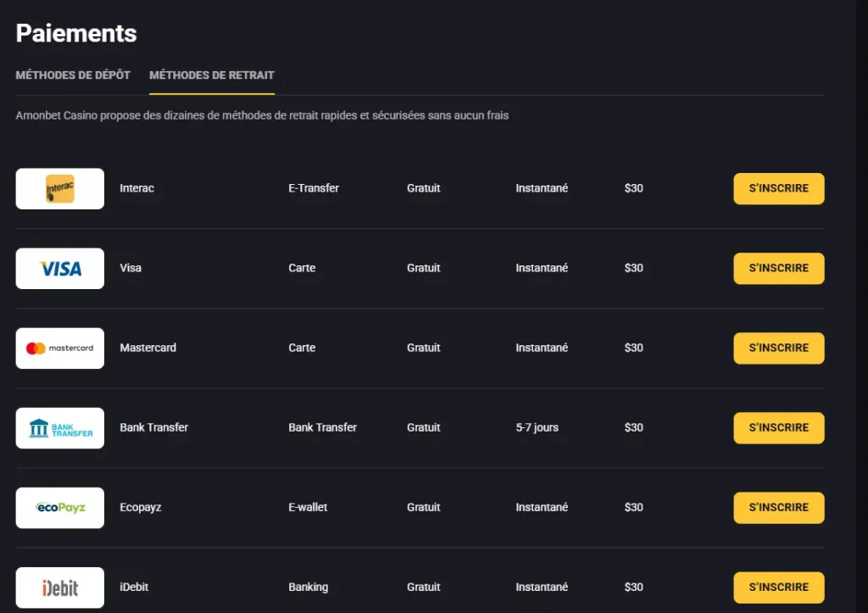Click $30 minimum in iDebit row
868x613 pixels.
coord(634,587)
